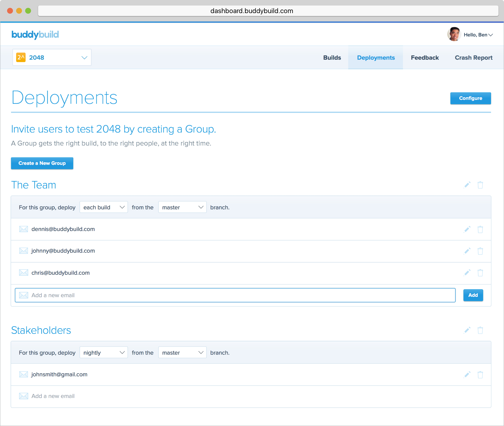Screen dimensions: 504x426
Task: Click the envelope icon beside chris@buddybuild.com
Action: coord(23,273)
